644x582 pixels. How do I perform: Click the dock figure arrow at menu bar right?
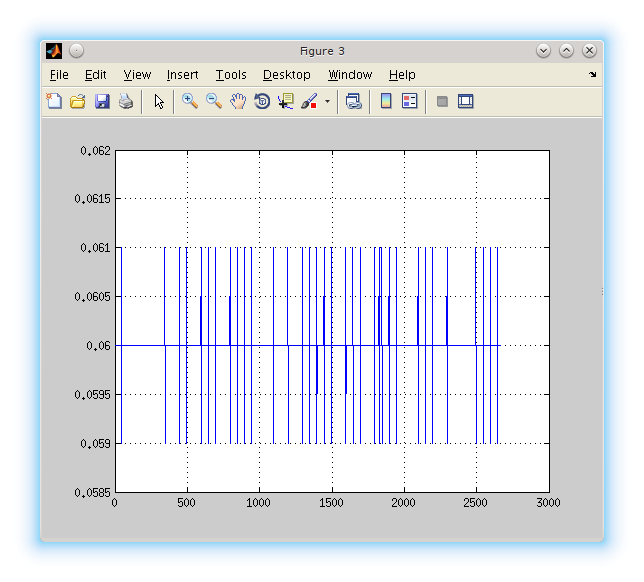pos(592,75)
